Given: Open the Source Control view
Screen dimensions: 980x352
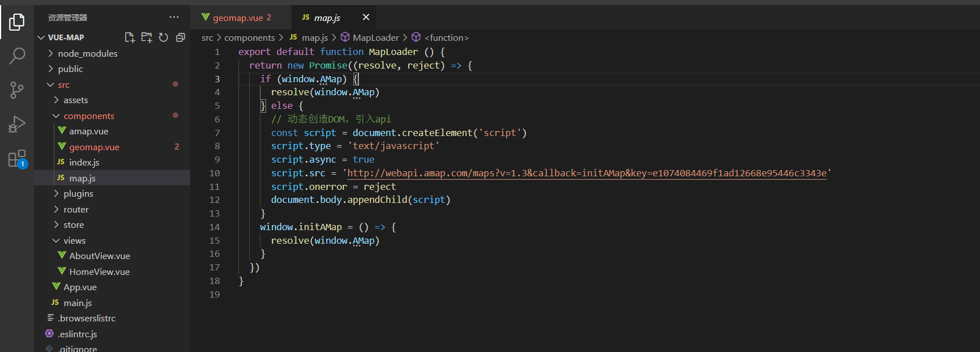Looking at the screenshot, I should coord(17,90).
